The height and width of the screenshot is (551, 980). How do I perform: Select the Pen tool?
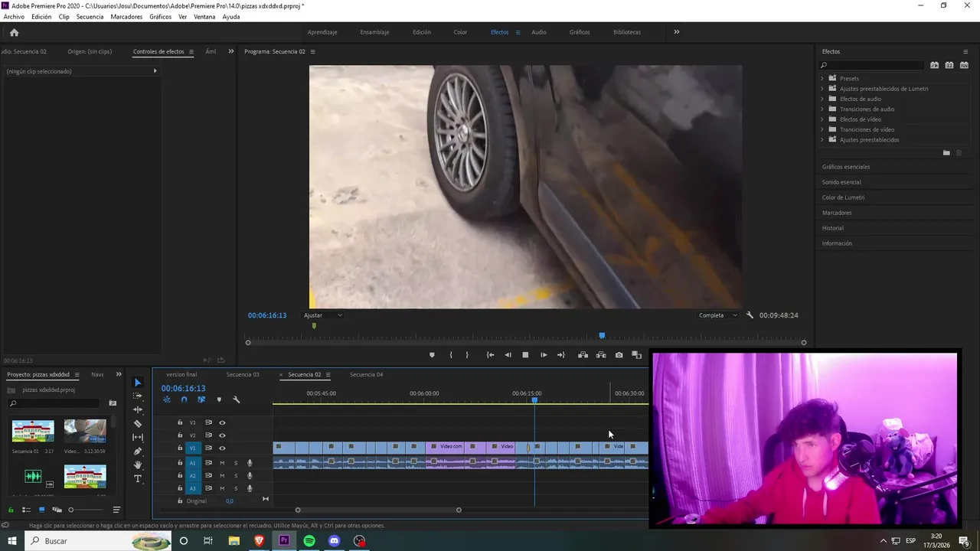pos(138,452)
